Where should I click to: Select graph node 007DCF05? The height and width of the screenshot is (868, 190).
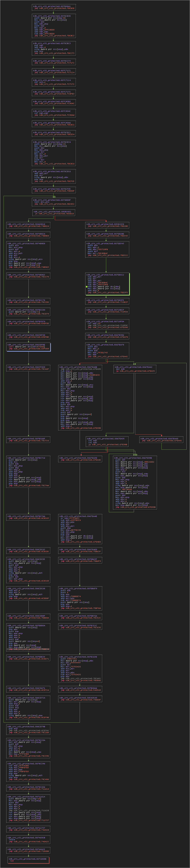pyautogui.click(x=54, y=190)
